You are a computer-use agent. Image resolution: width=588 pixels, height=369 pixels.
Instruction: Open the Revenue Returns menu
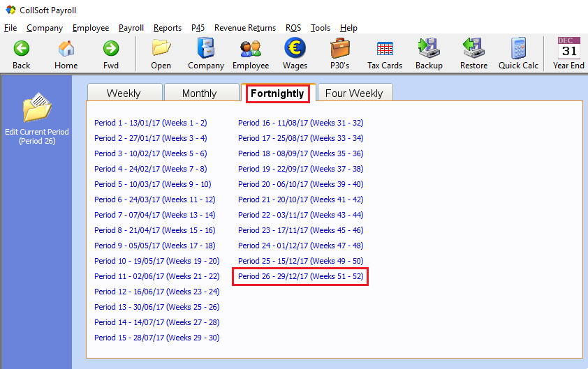244,28
